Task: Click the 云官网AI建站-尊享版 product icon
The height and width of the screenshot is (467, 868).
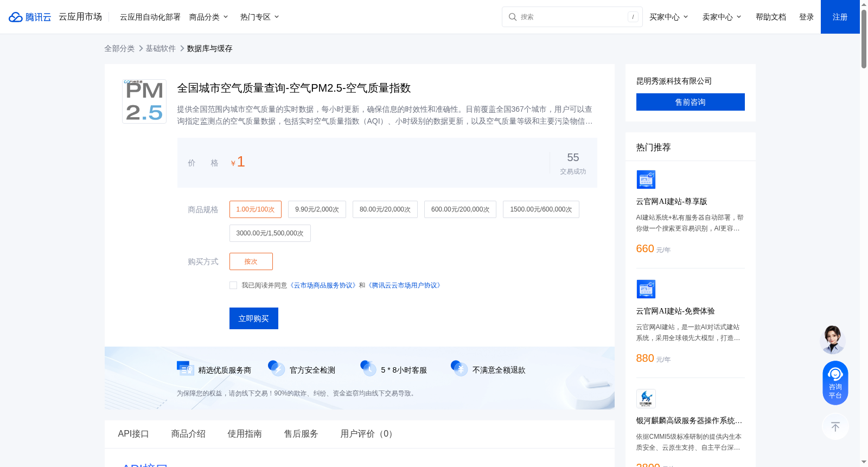Action: 646,180
